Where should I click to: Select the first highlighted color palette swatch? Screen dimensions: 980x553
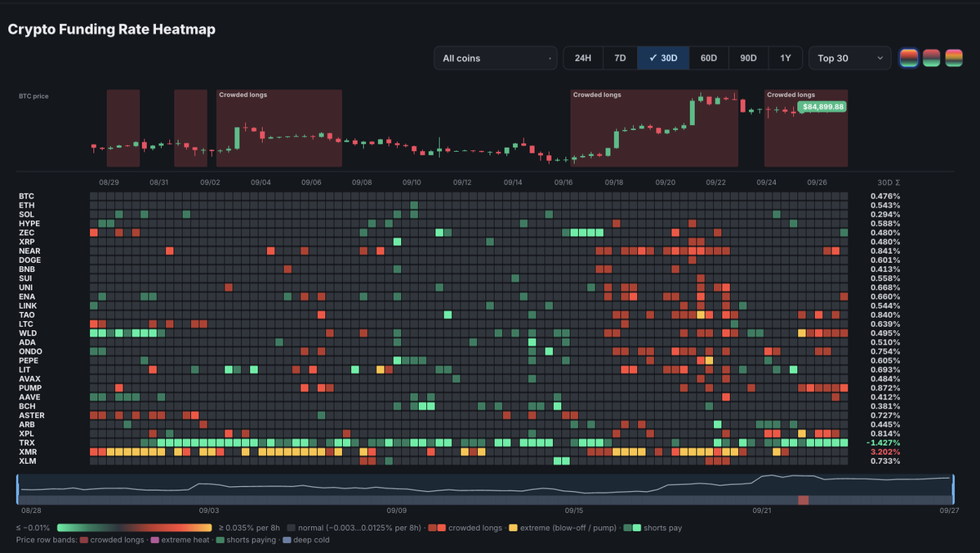908,58
